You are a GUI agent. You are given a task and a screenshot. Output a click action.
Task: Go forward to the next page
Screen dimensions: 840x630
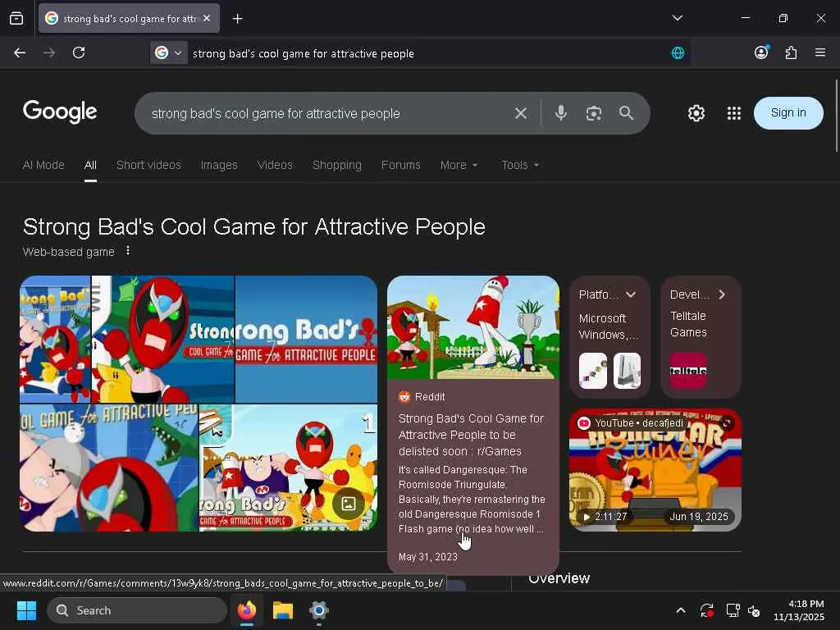49,52
